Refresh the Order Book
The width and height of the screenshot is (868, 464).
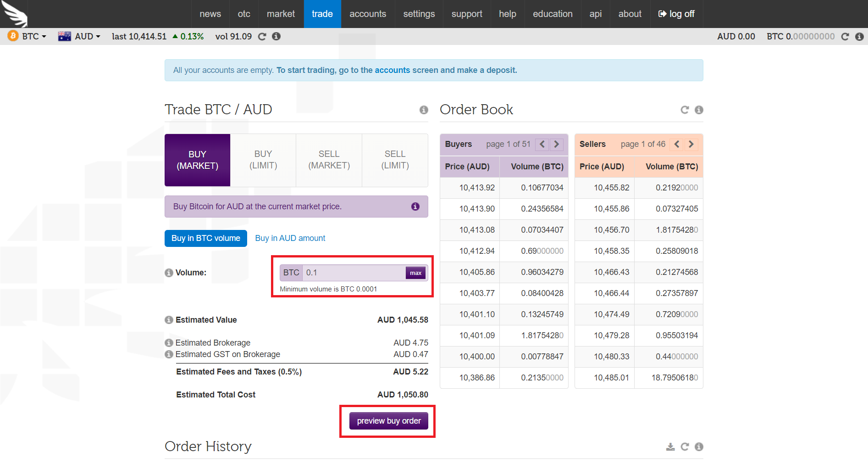[685, 110]
